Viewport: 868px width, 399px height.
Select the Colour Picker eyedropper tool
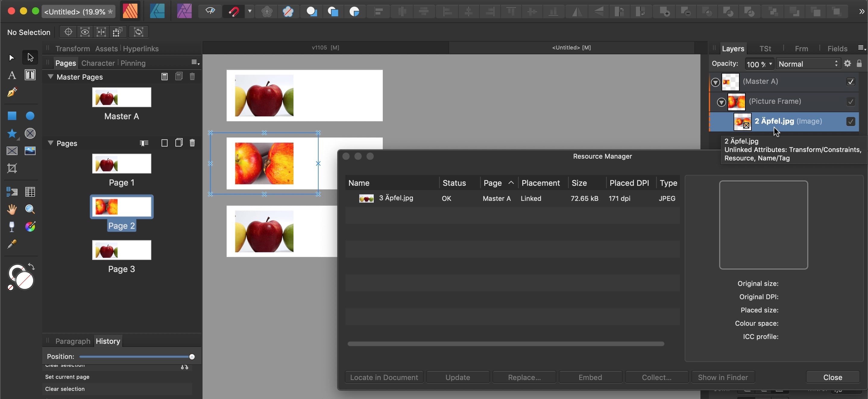point(12,244)
